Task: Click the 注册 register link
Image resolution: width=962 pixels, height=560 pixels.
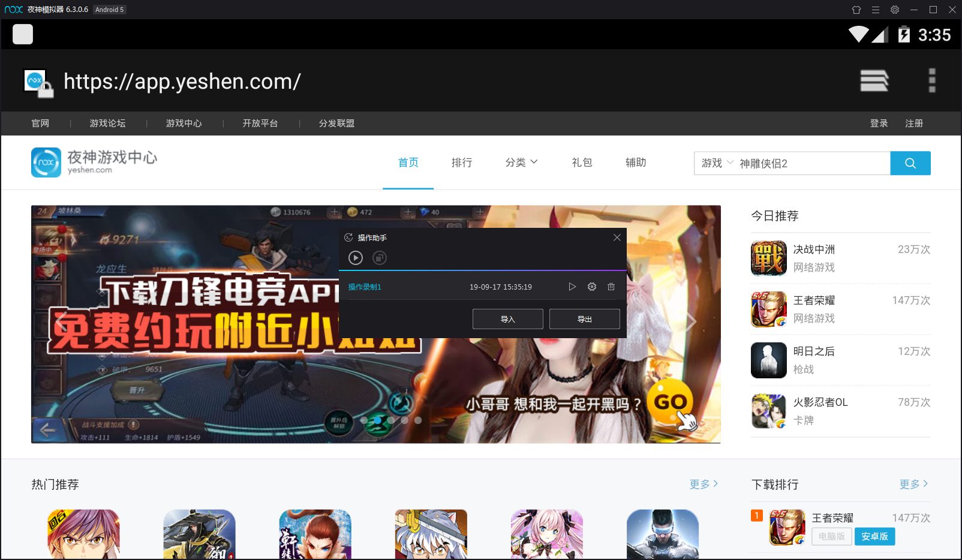Action: [914, 124]
